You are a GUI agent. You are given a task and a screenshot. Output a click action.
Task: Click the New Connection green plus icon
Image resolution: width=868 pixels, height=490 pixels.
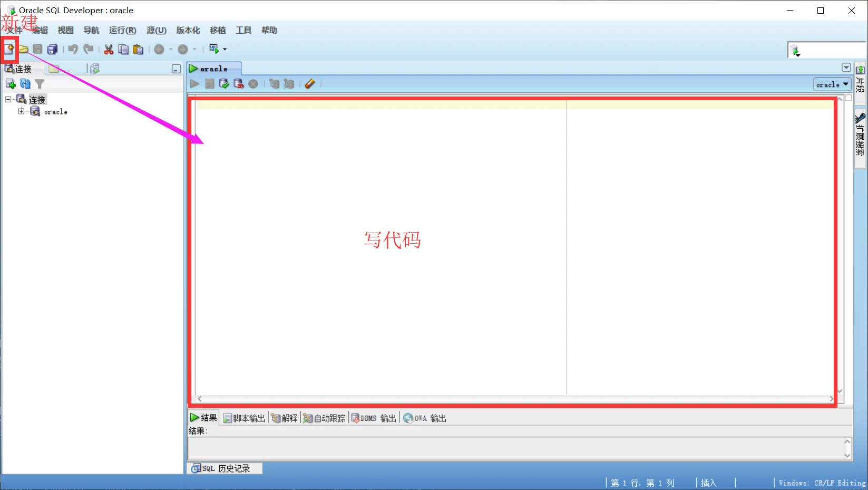[x=10, y=83]
